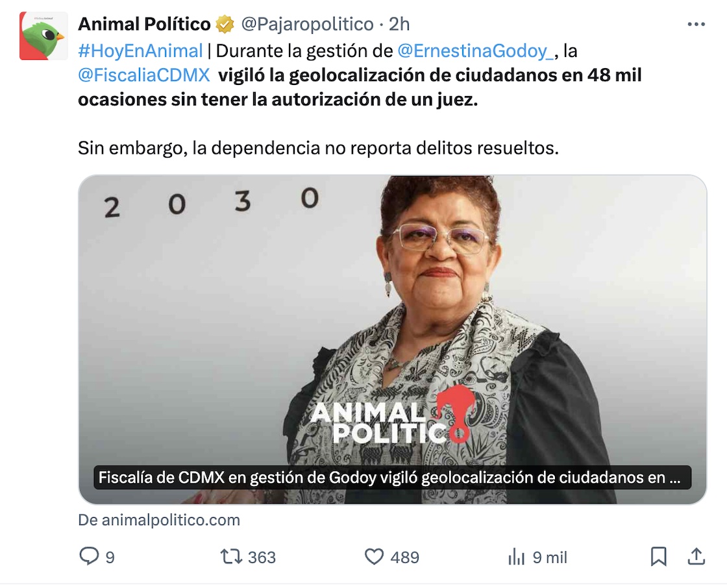Like the post with the heart icon
The image size is (727, 588).
374,557
